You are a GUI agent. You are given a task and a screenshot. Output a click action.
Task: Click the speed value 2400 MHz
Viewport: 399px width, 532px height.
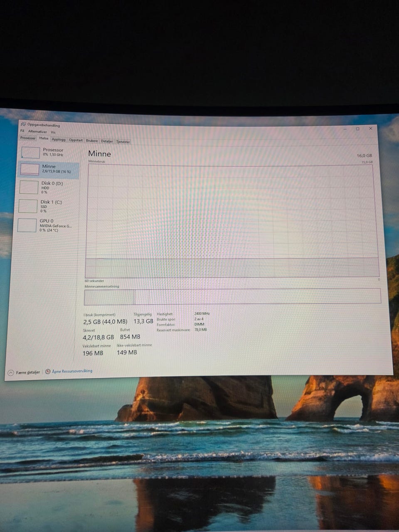pos(202,314)
